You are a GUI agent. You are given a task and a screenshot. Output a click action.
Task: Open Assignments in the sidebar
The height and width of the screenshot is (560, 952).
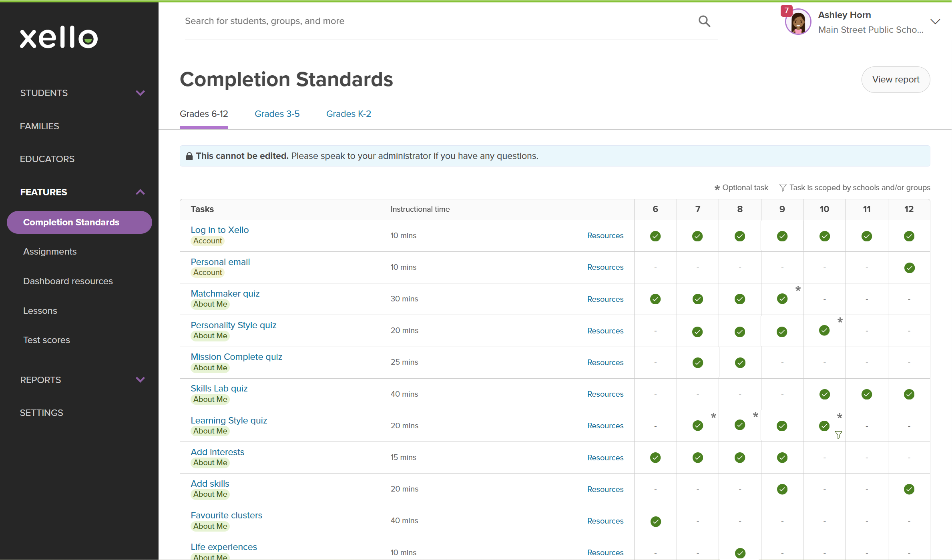coord(50,251)
